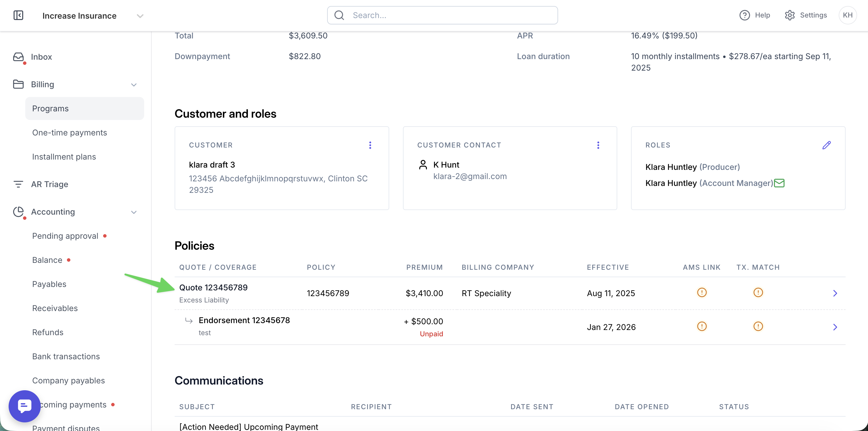Open Inbox from sidebar
868x431 pixels.
tap(41, 57)
